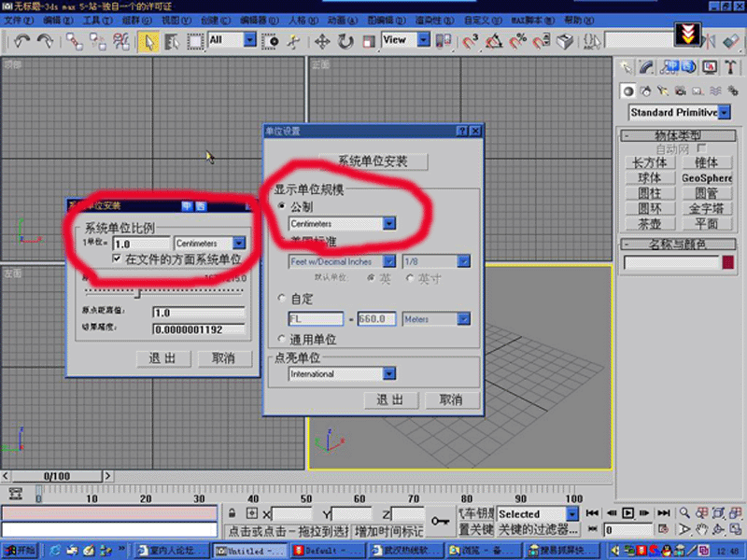This screenshot has width=747, height=560.
Task: Choose the Select Object arrow tool
Action: coord(148,41)
